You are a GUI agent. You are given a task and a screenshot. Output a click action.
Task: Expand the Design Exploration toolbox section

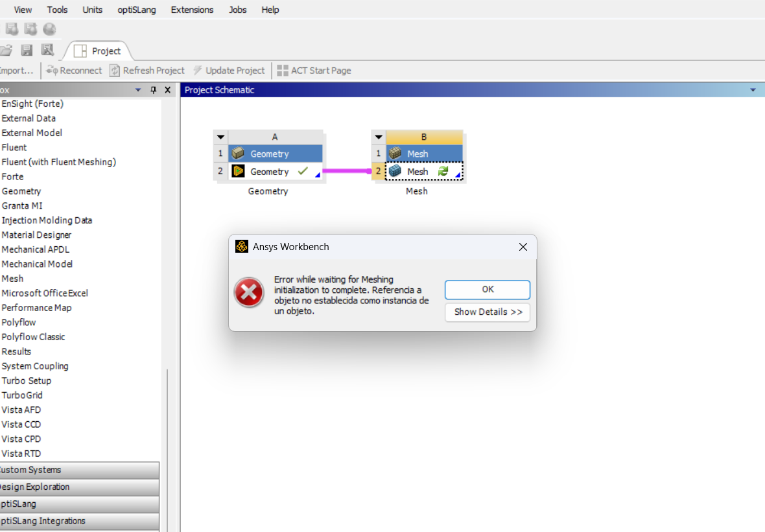tap(80, 487)
